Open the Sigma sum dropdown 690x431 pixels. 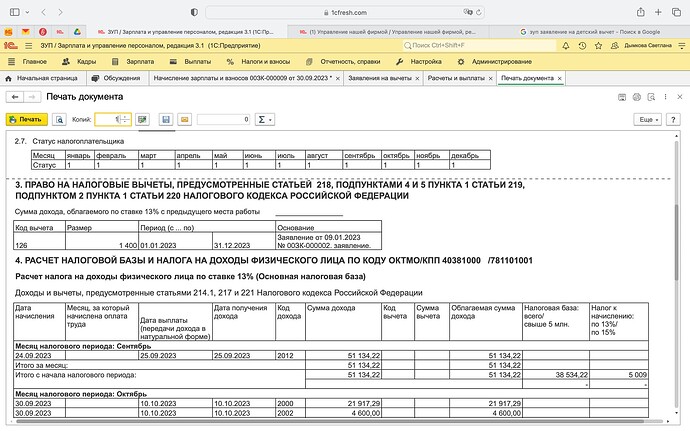click(265, 119)
